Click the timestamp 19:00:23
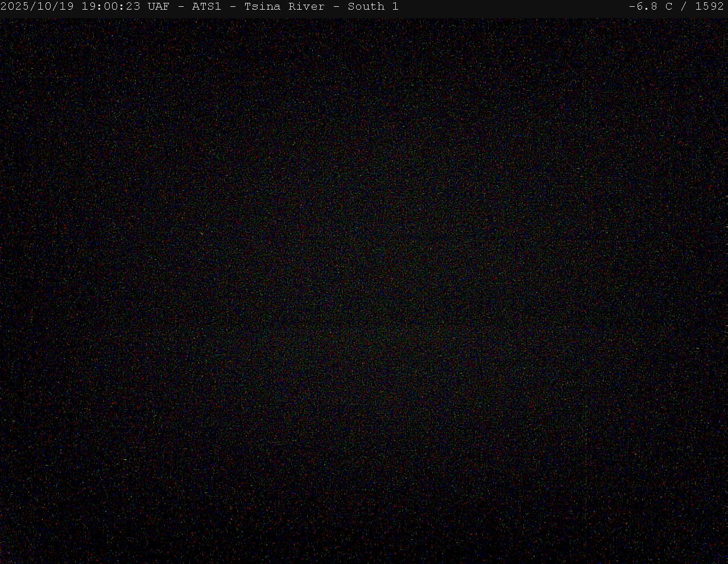The width and height of the screenshot is (728, 564). [110, 7]
